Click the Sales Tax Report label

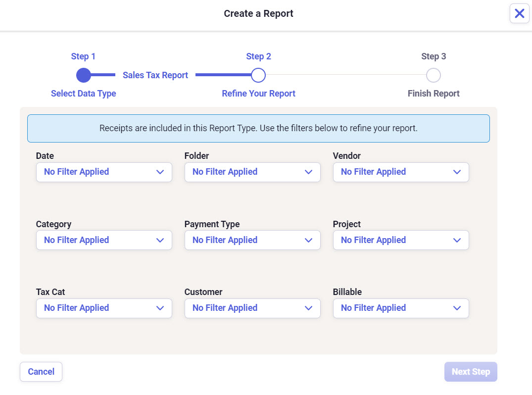155,75
